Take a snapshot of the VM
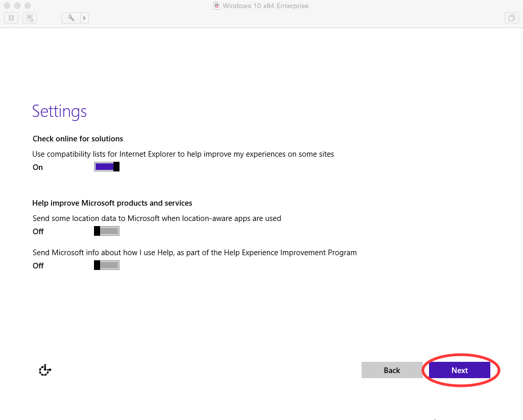 (30, 18)
